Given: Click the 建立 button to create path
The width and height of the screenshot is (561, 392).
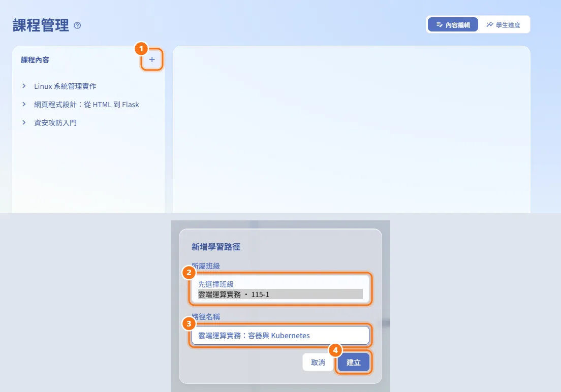Looking at the screenshot, I should (x=353, y=363).
